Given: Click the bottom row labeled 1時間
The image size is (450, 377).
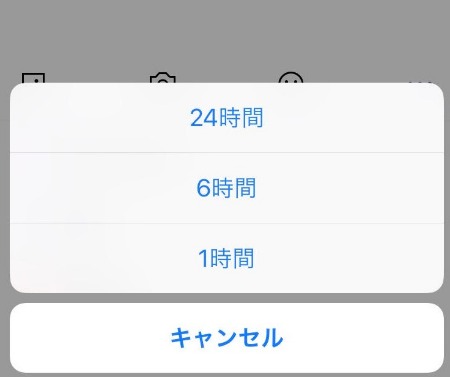Looking at the screenshot, I should pos(227,258).
